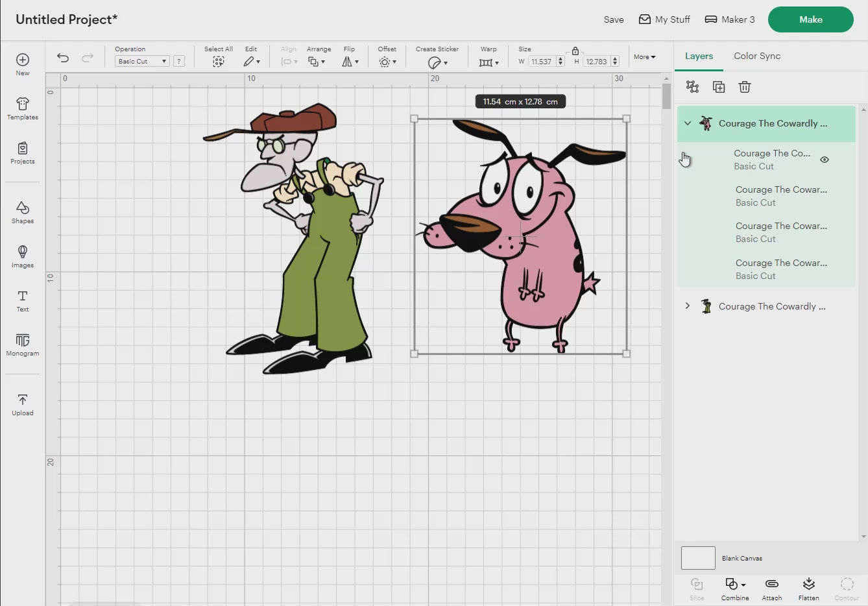Select the Blank Canvas swatch
This screenshot has height=606, width=868.
(x=698, y=558)
